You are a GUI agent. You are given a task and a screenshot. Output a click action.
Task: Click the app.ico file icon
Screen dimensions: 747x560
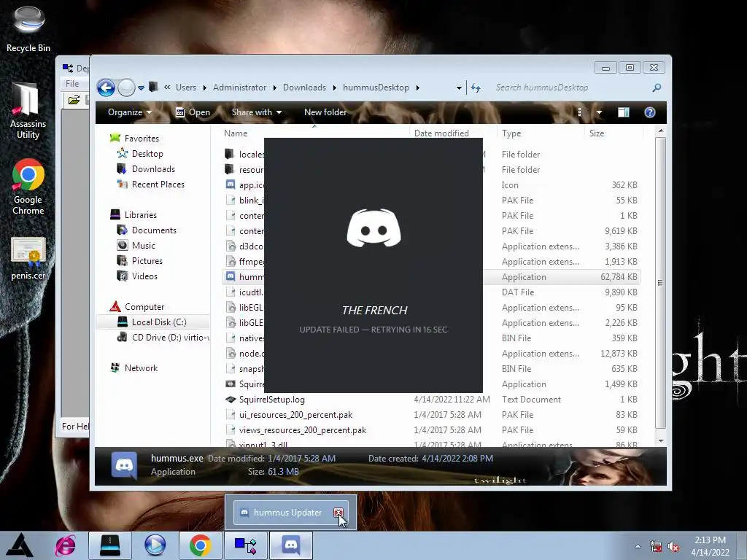[230, 184]
